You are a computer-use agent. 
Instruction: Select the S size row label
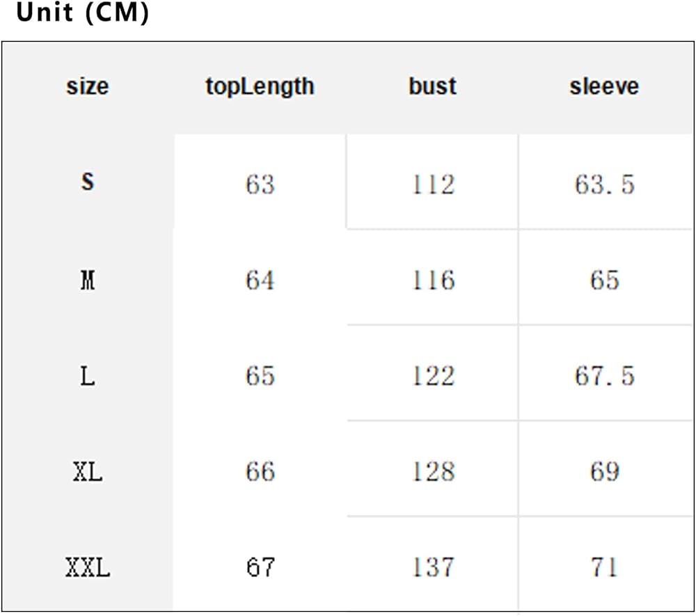pyautogui.click(x=88, y=182)
